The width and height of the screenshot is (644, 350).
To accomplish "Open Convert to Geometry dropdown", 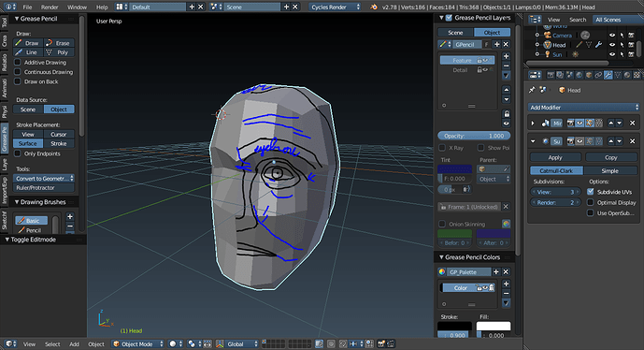I will pyautogui.click(x=44, y=178).
